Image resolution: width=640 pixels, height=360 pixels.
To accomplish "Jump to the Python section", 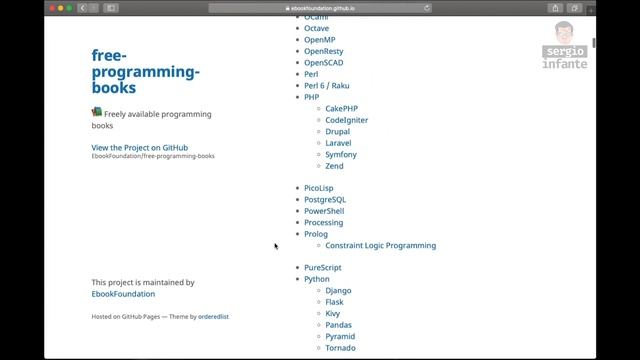I will pos(317,279).
